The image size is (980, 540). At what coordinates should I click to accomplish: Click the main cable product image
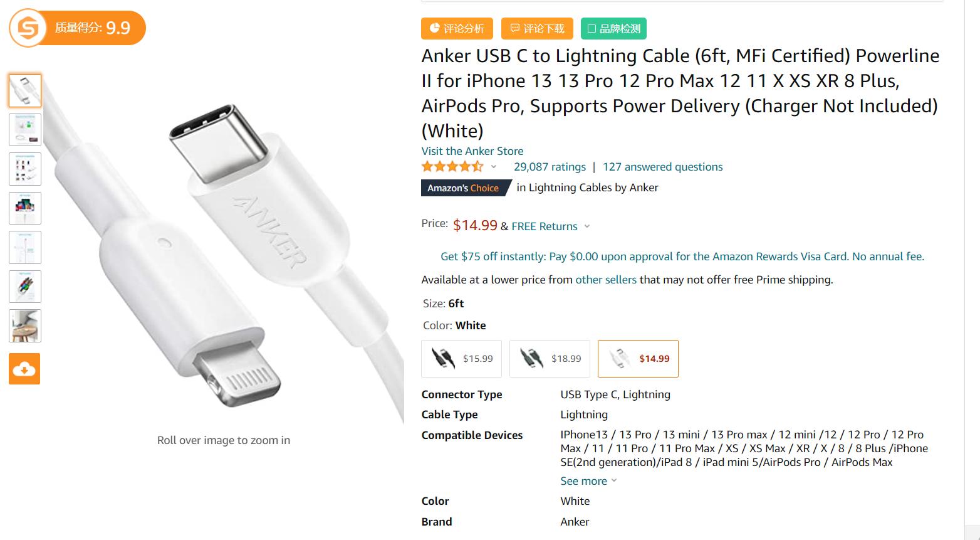coord(223,251)
